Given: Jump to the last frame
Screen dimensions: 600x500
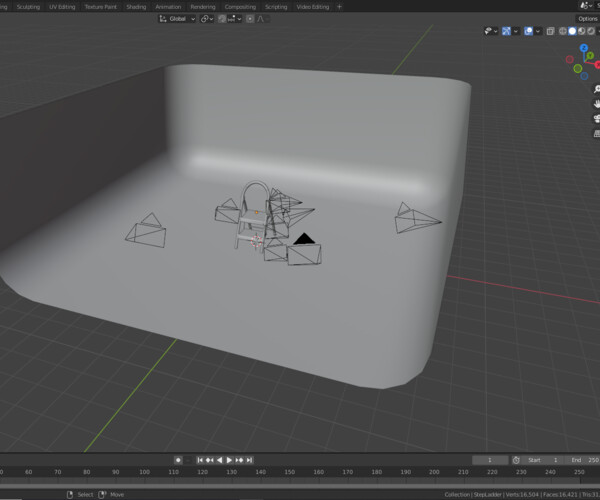Looking at the screenshot, I should pyautogui.click(x=249, y=460).
